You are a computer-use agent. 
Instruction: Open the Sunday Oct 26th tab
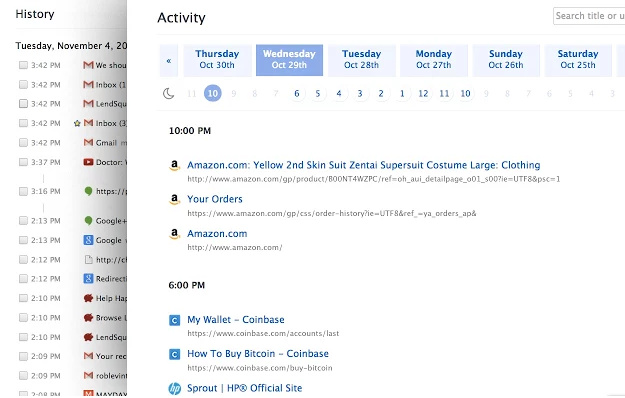[506, 61]
